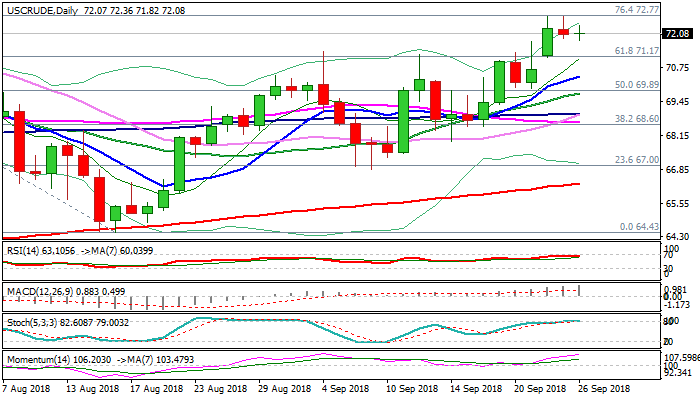Click the 50.0 Fibonacci label at 69.89
Viewport: 700px width, 400px height.
pos(635,85)
